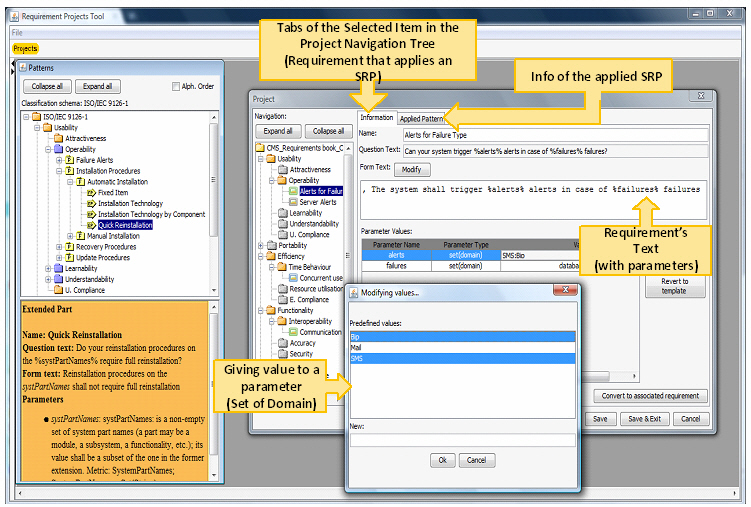Open the File menu

pyautogui.click(x=17, y=33)
